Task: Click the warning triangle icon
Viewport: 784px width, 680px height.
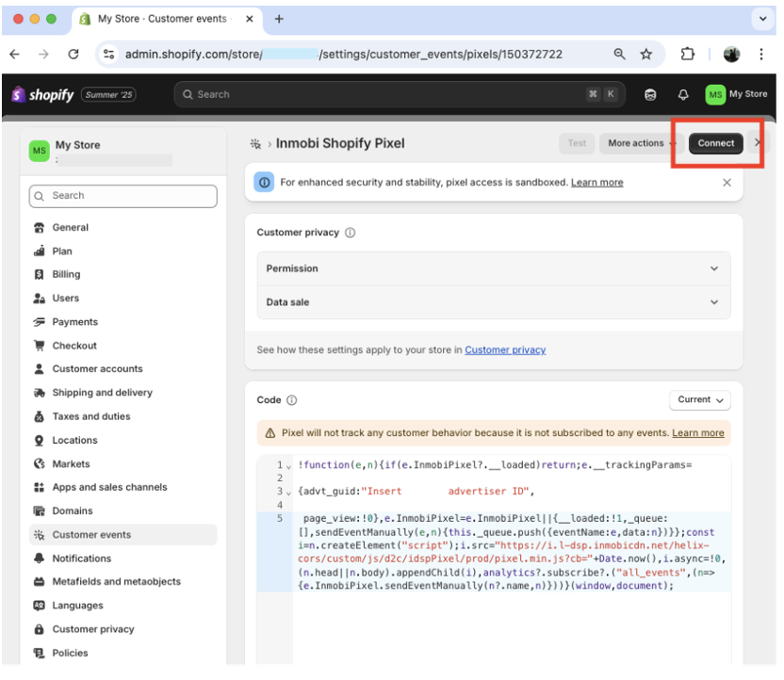Action: [x=270, y=433]
